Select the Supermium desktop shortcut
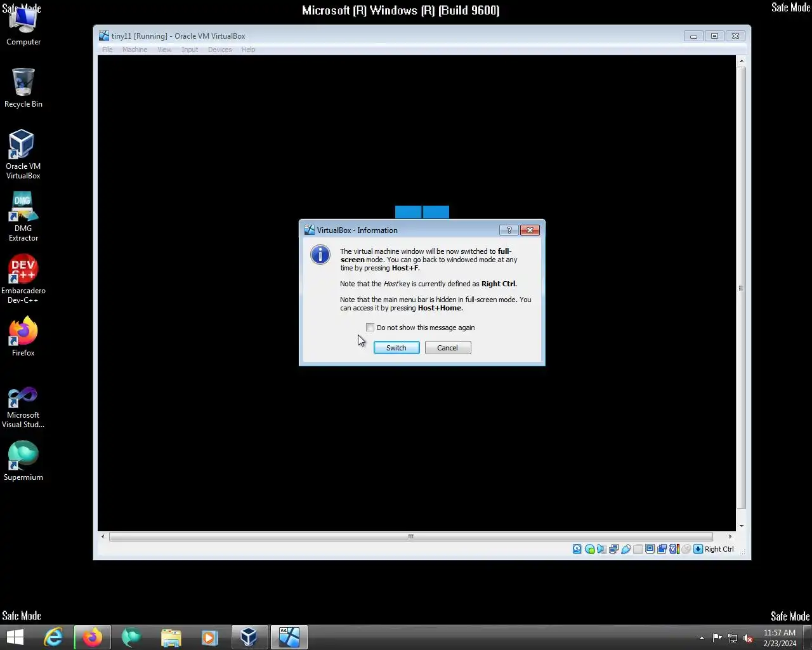This screenshot has height=650, width=812. click(23, 461)
